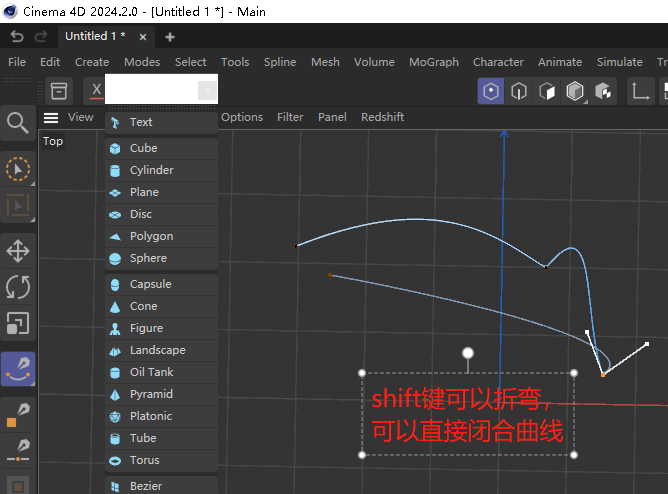
Task: Switch to the half-hexagon mode icon
Action: tap(519, 91)
